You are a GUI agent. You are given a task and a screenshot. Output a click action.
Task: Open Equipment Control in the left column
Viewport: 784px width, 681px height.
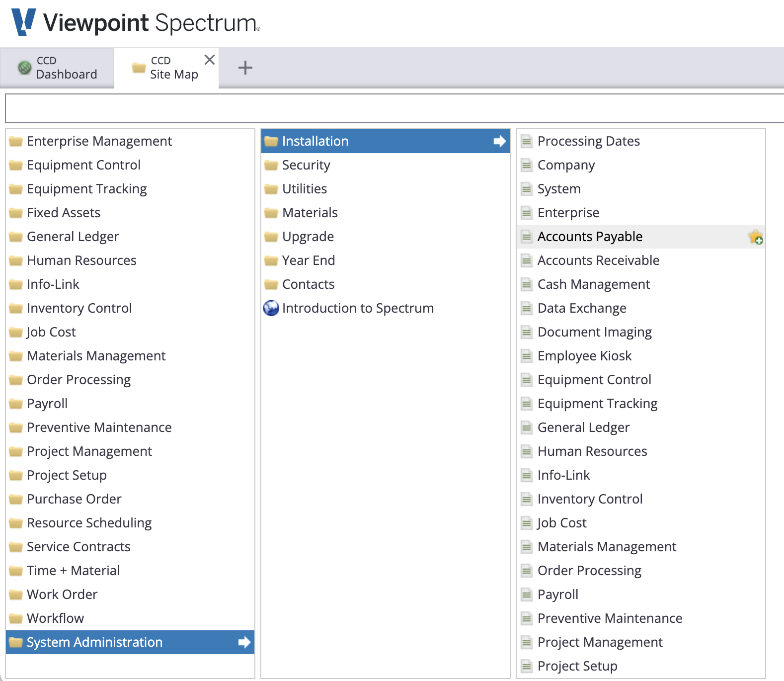130,165
